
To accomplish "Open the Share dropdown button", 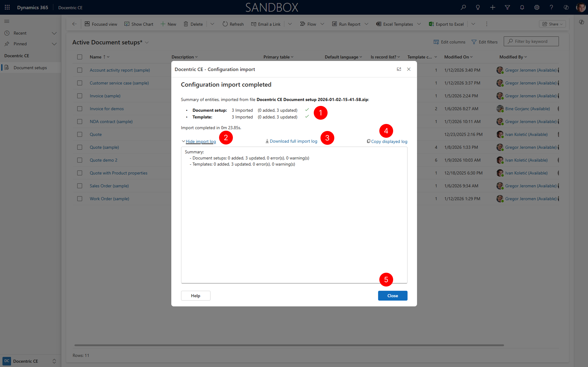I will click(552, 24).
